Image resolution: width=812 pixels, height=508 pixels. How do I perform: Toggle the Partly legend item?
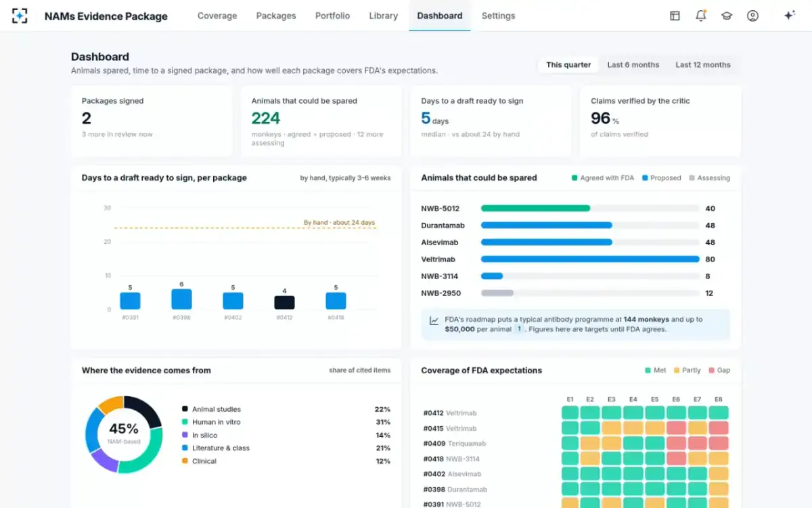pyautogui.click(x=687, y=371)
